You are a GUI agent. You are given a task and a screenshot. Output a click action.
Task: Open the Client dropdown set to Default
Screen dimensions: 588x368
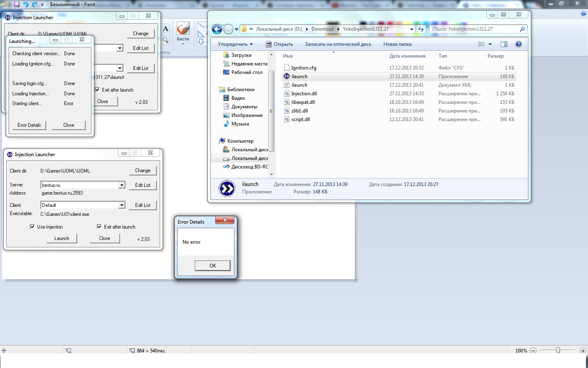[x=122, y=205]
